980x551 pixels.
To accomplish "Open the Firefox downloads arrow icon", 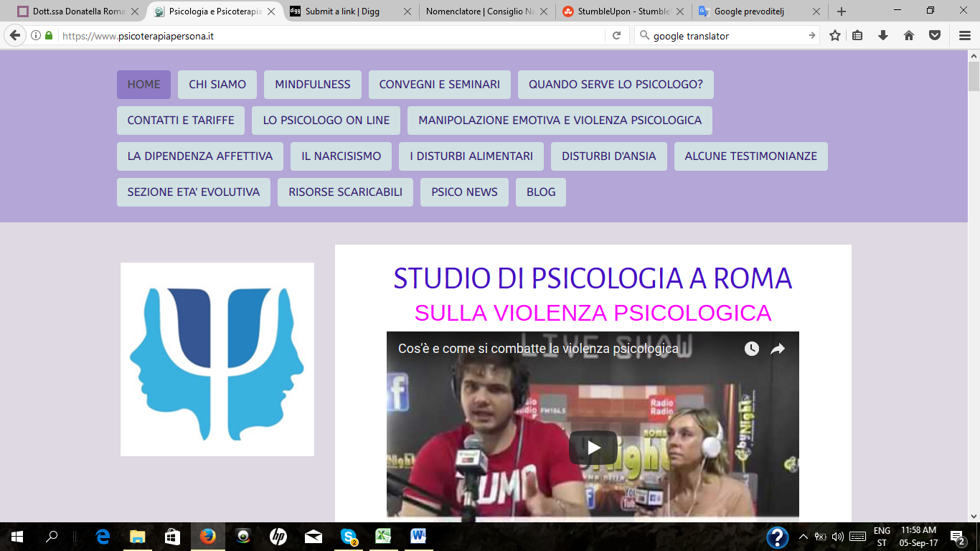I will [x=883, y=36].
